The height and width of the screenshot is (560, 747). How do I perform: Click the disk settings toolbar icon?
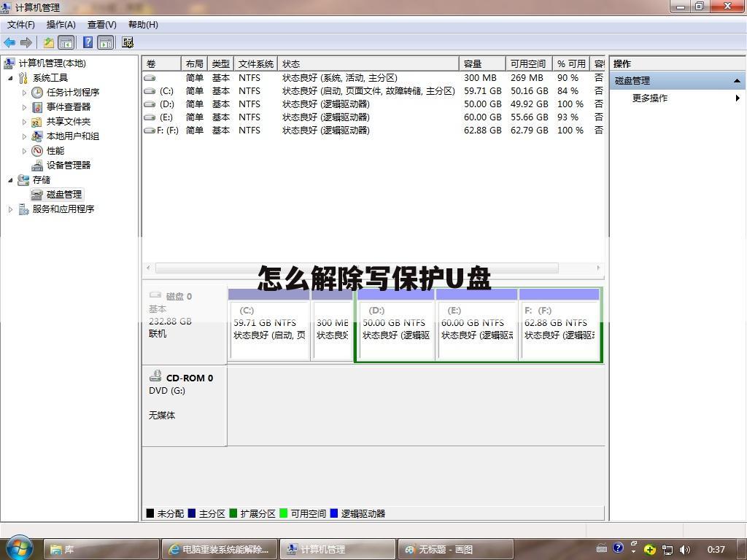[x=127, y=42]
